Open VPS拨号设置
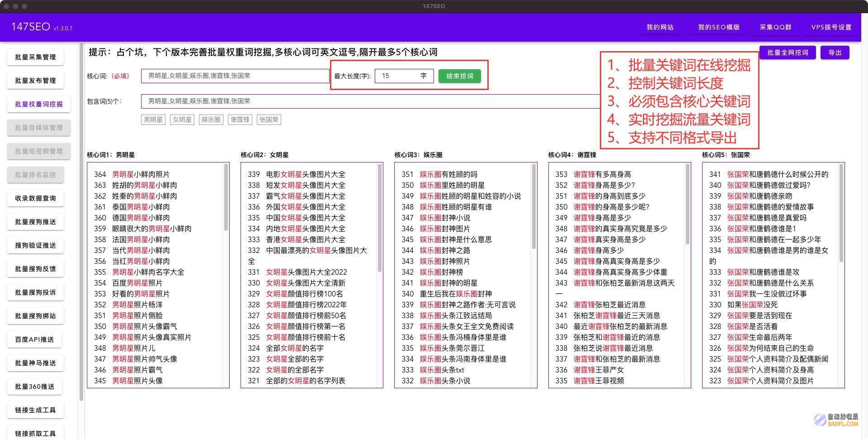This screenshot has width=868, height=439. coord(831,27)
